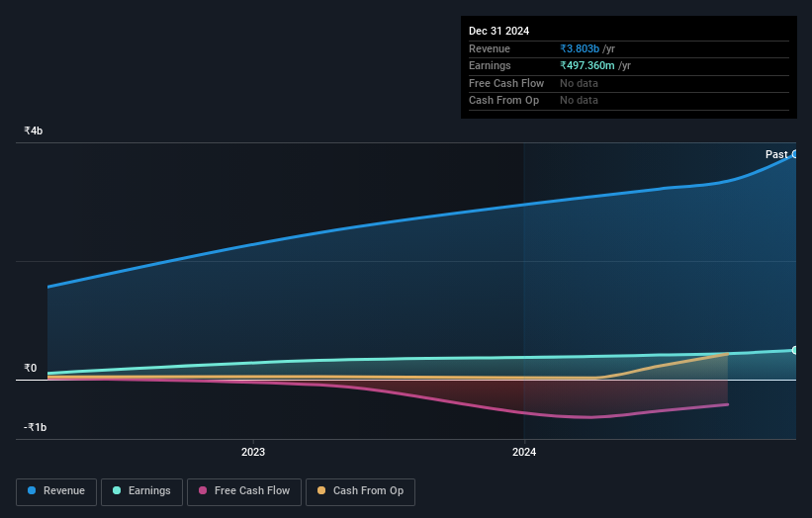The image size is (812, 518).
Task: Click the blue Revenue legend dot
Action: pos(32,490)
